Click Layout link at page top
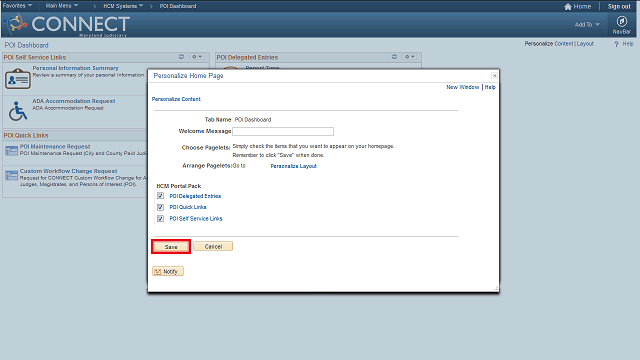Image resolution: width=640 pixels, height=360 pixels. pyautogui.click(x=585, y=44)
